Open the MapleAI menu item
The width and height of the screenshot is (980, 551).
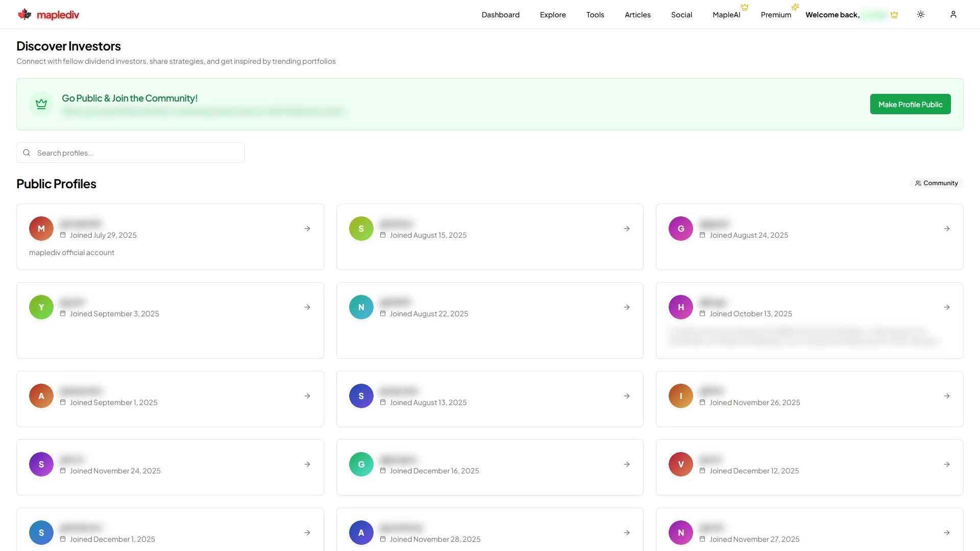[x=726, y=15]
